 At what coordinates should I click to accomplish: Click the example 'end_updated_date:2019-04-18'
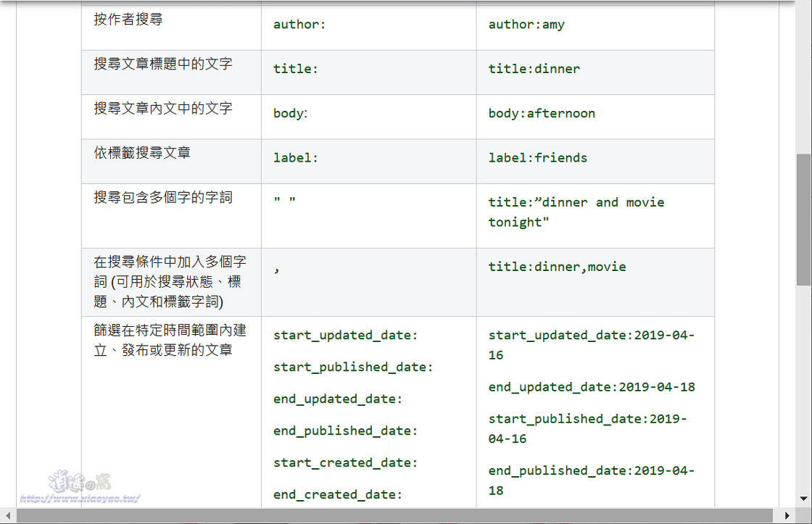(x=592, y=387)
